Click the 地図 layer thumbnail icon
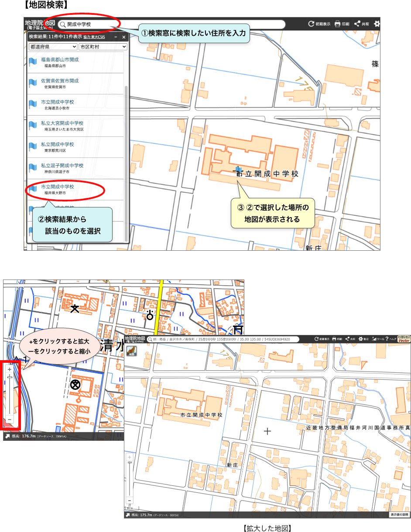Screen dimensions: 411x532 click(130, 351)
